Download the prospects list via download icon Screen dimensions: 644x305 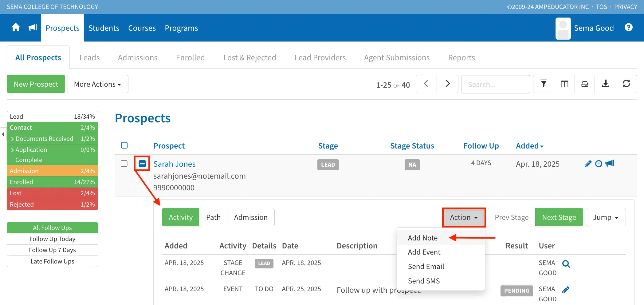tap(605, 84)
